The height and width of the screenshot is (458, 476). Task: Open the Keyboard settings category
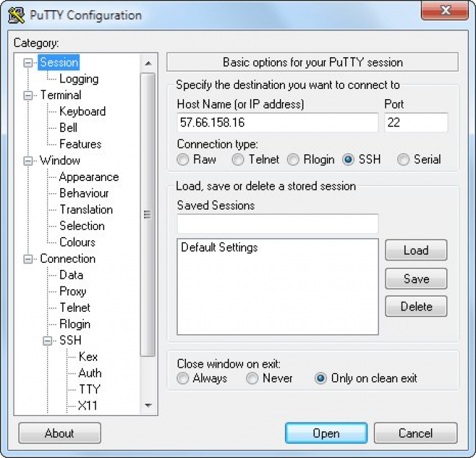[x=83, y=111]
